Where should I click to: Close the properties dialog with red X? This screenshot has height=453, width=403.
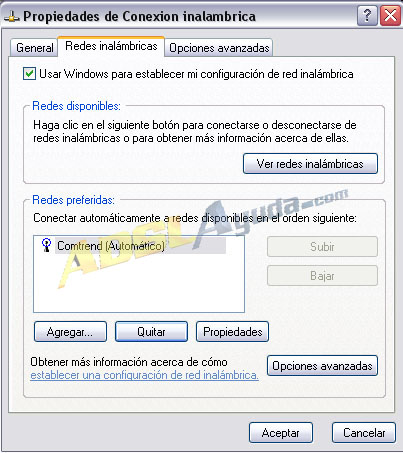coord(390,15)
